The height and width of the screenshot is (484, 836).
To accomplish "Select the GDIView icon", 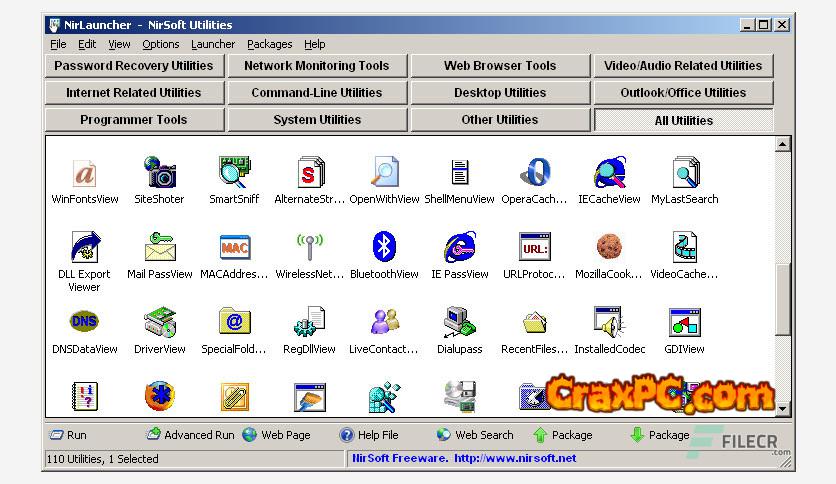I will click(685, 322).
